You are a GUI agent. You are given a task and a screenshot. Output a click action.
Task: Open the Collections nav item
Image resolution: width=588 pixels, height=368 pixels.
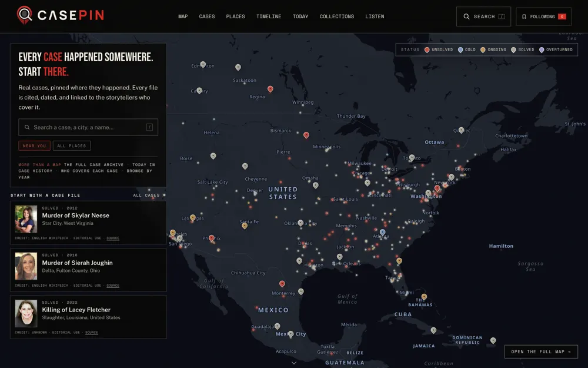tap(337, 16)
